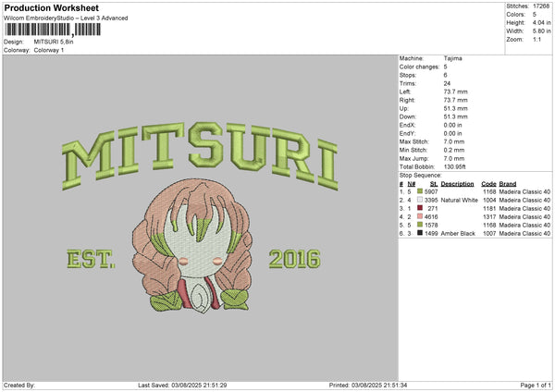Select stitch count '1578' in stop row 5
This screenshot has height=392, width=555.
(x=431, y=226)
